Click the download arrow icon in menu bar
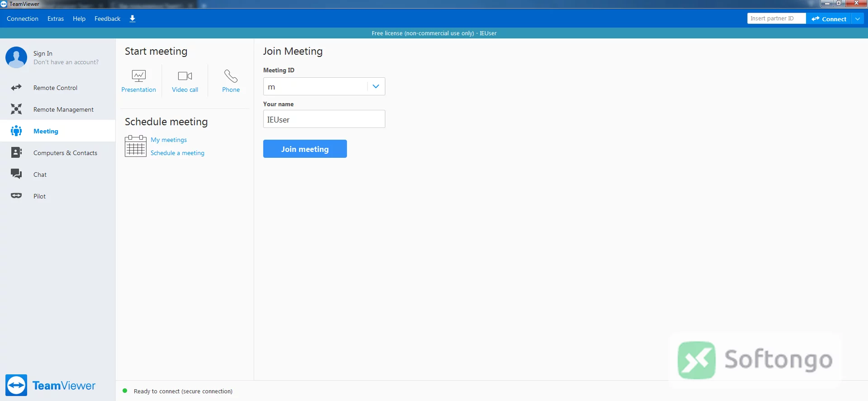 click(132, 19)
